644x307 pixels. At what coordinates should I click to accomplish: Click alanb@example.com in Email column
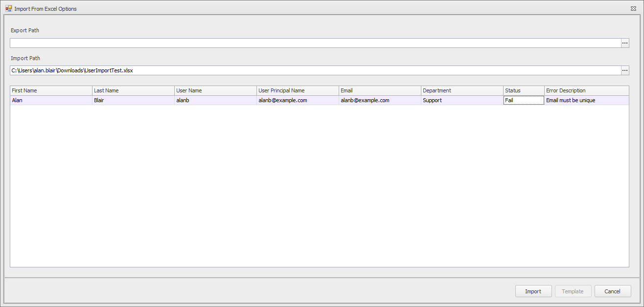380,100
